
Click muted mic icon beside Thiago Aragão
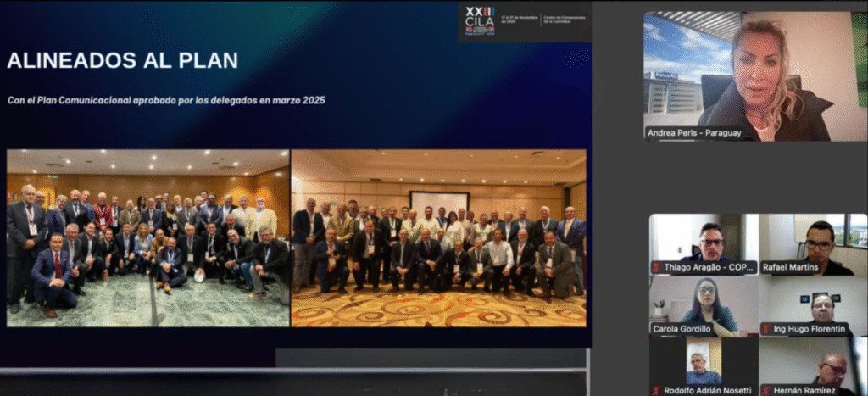[656, 268]
